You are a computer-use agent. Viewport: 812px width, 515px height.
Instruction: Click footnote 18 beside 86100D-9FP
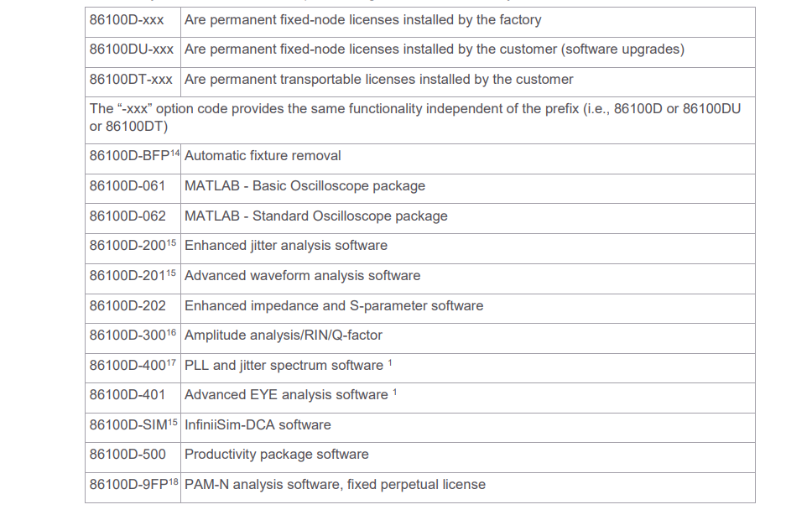point(174,481)
